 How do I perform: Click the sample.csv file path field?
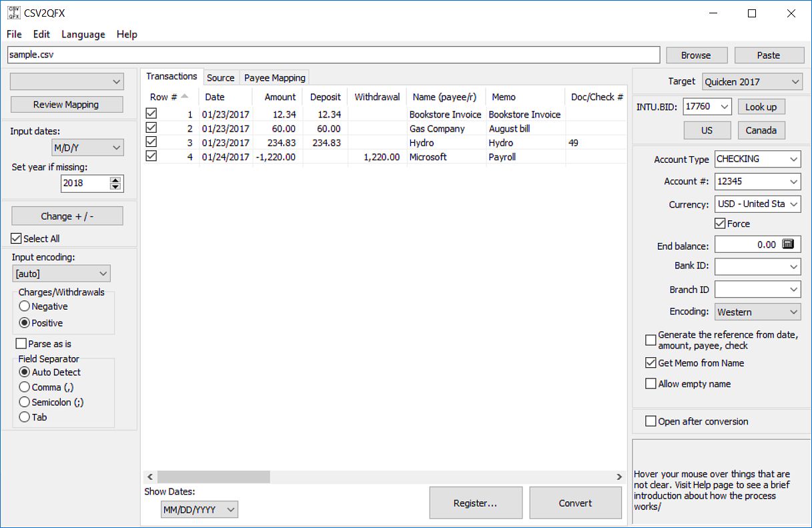(334, 55)
